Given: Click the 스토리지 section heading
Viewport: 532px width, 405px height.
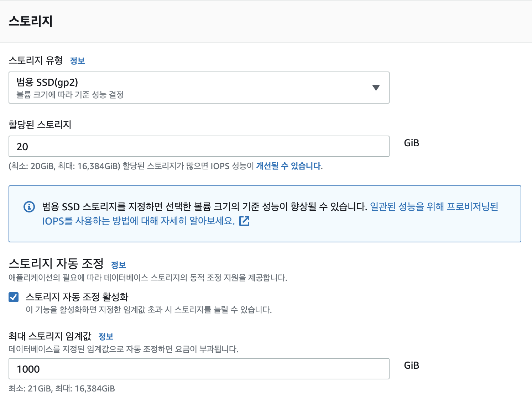Looking at the screenshot, I should point(31,21).
